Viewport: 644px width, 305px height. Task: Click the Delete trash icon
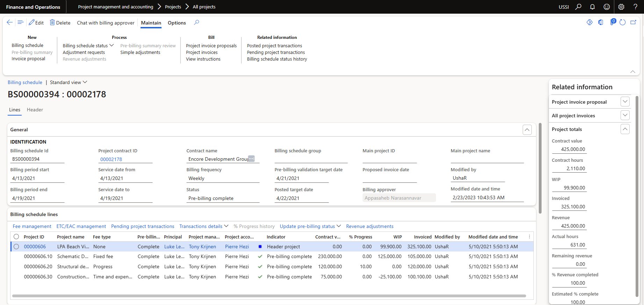tap(52, 22)
